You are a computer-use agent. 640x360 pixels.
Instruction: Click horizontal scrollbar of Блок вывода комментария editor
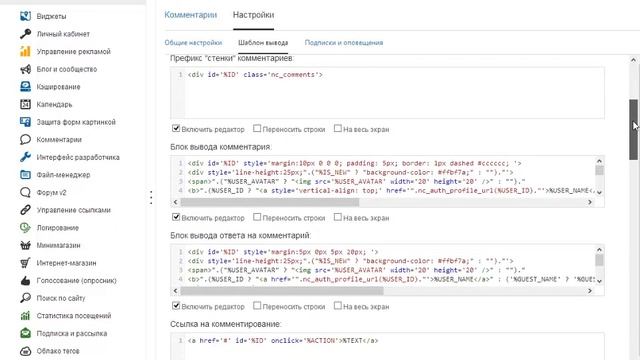click(x=270, y=202)
